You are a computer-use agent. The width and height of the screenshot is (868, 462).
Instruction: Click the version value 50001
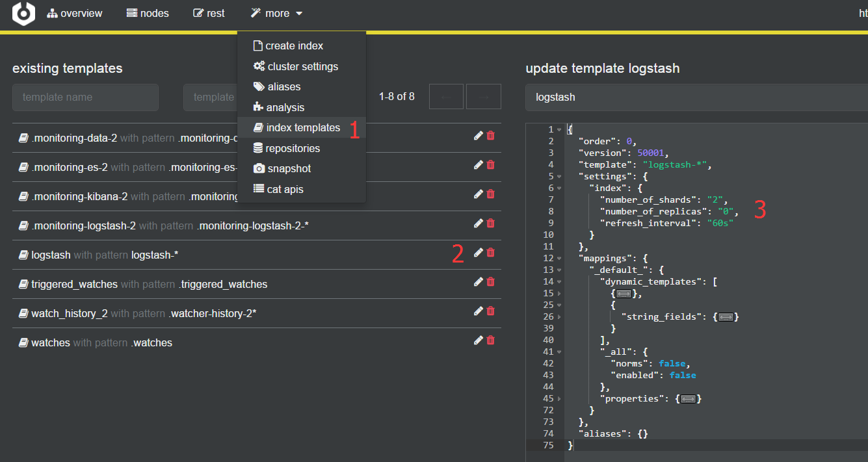[650, 153]
